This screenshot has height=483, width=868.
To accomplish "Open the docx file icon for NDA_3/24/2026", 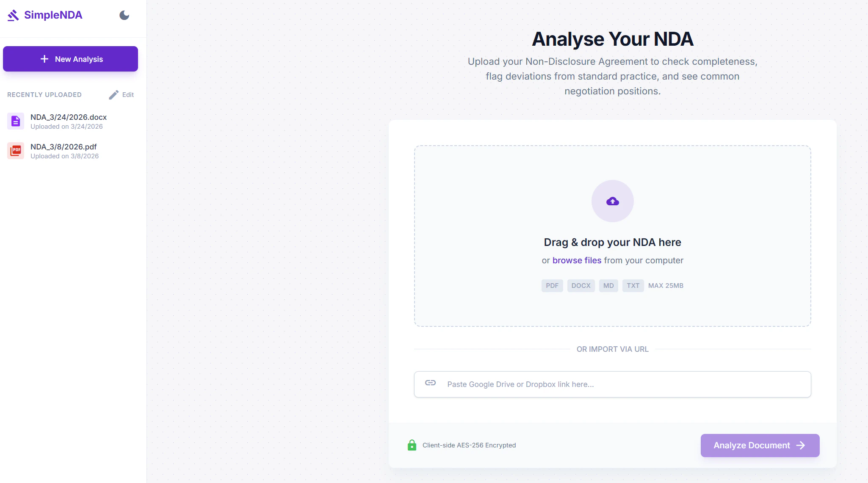I will 16,121.
